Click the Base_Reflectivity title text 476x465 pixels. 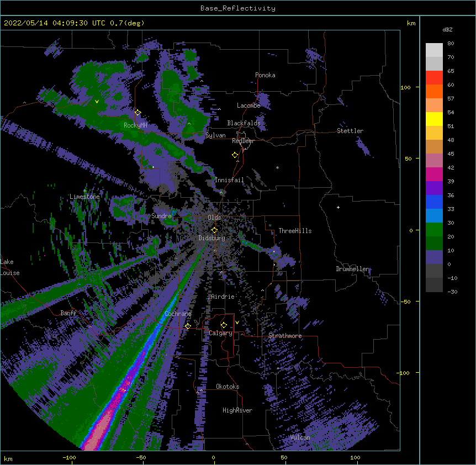point(238,8)
